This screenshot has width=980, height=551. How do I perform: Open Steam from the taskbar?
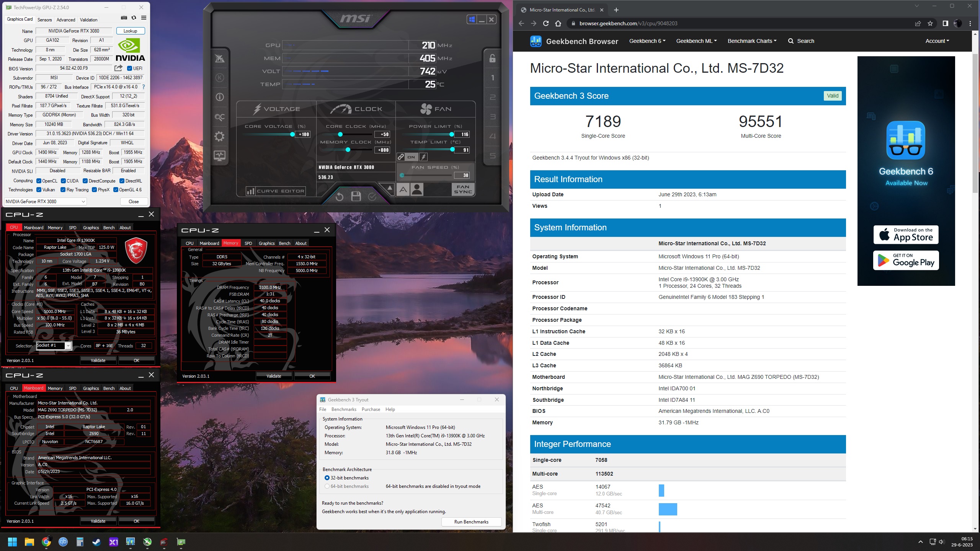pyautogui.click(x=96, y=542)
